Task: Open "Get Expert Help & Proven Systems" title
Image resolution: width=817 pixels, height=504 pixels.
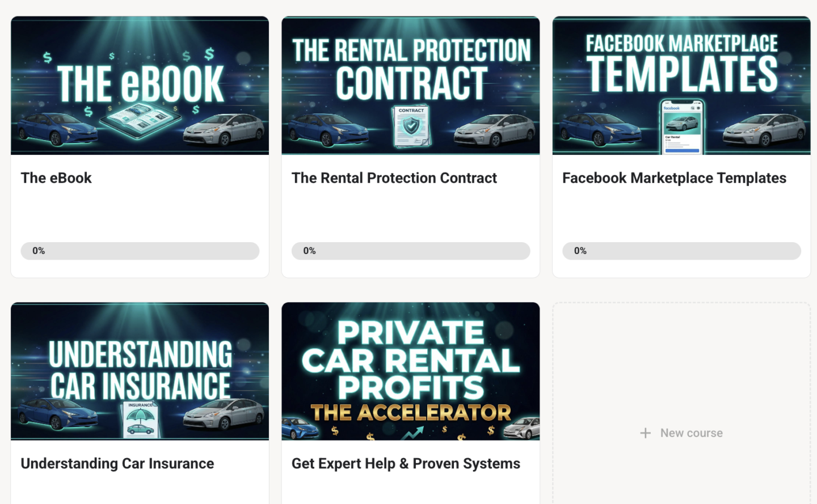Action: click(406, 464)
